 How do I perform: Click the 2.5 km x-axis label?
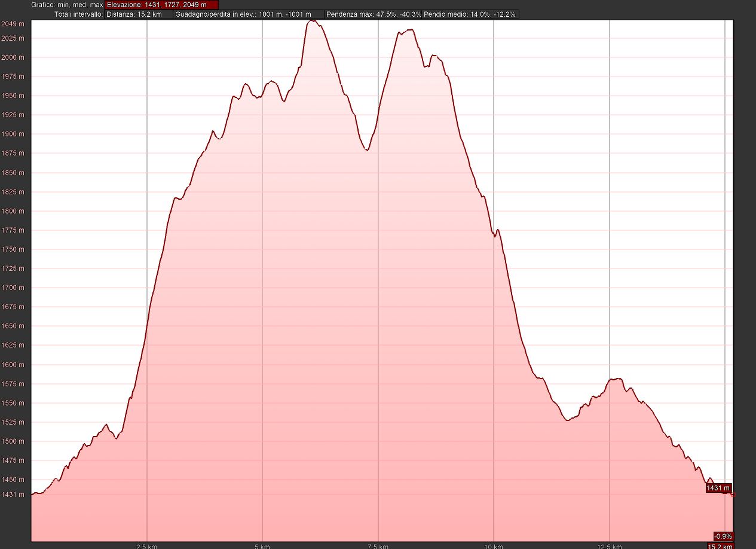(147, 545)
